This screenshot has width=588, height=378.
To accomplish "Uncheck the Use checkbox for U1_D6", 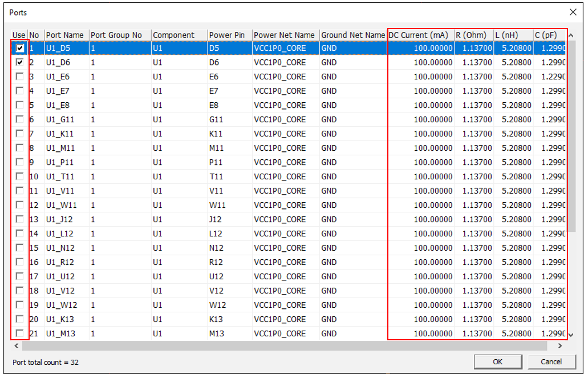I will click(20, 62).
